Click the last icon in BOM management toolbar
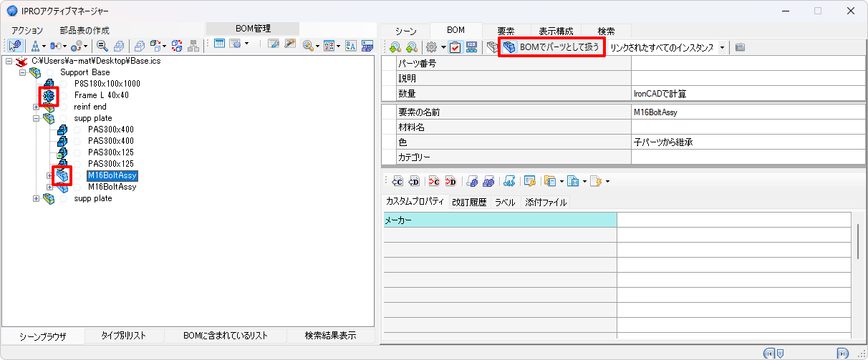 pos(367,45)
